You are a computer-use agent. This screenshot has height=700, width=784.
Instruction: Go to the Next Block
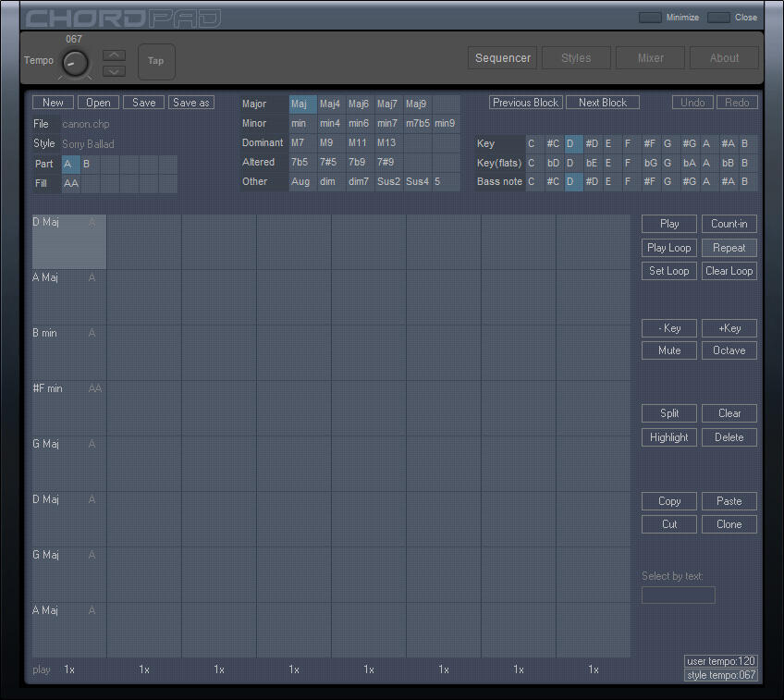click(x=603, y=103)
